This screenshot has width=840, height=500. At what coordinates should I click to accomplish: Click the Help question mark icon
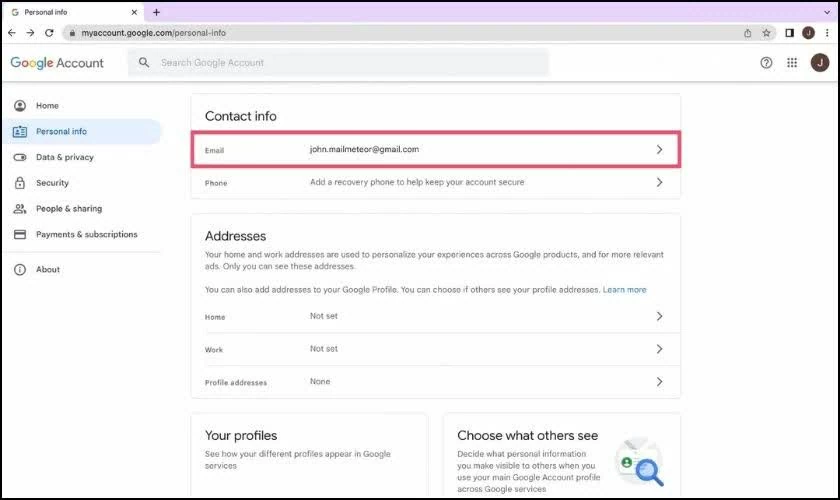point(766,62)
